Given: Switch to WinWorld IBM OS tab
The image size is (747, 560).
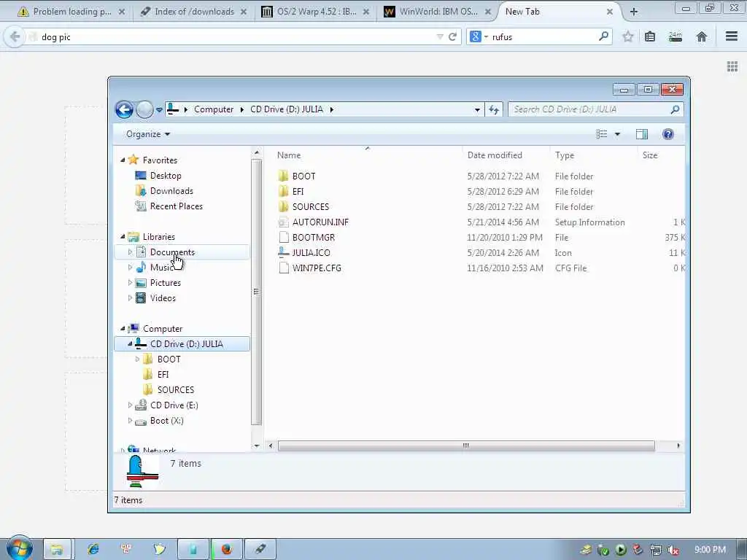Looking at the screenshot, I should 438,12.
